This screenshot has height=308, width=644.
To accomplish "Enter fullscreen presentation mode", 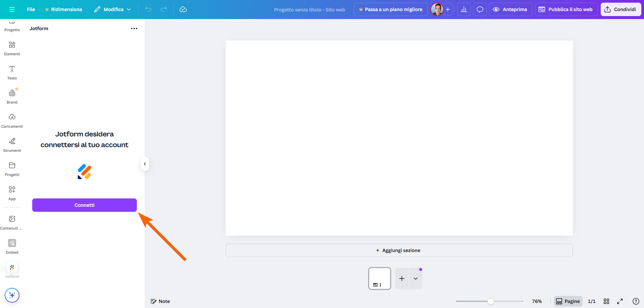I will point(620,301).
